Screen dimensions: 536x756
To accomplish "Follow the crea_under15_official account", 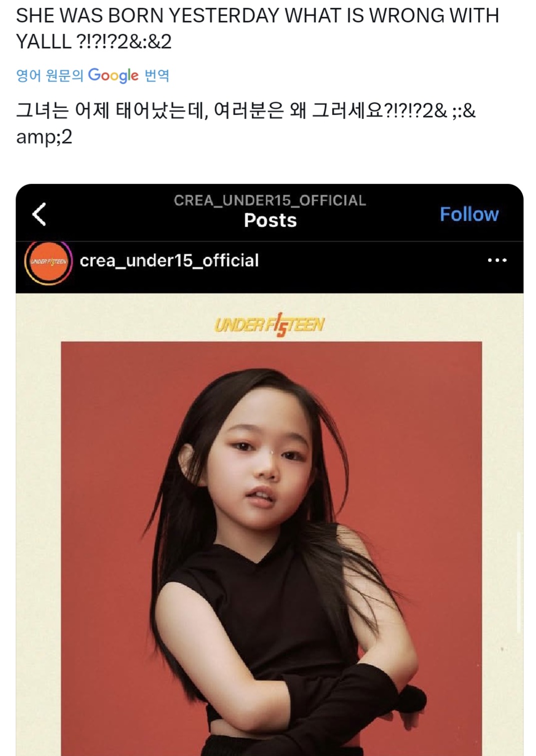I will coord(469,214).
